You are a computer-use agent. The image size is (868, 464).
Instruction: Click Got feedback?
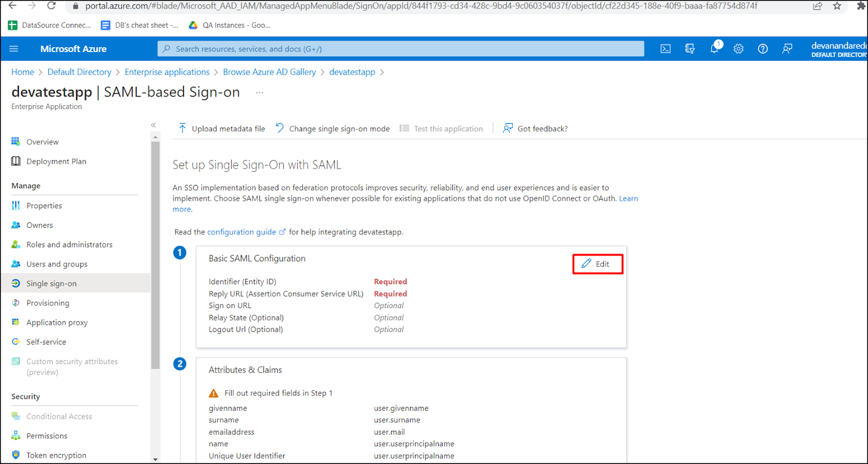pyautogui.click(x=535, y=128)
